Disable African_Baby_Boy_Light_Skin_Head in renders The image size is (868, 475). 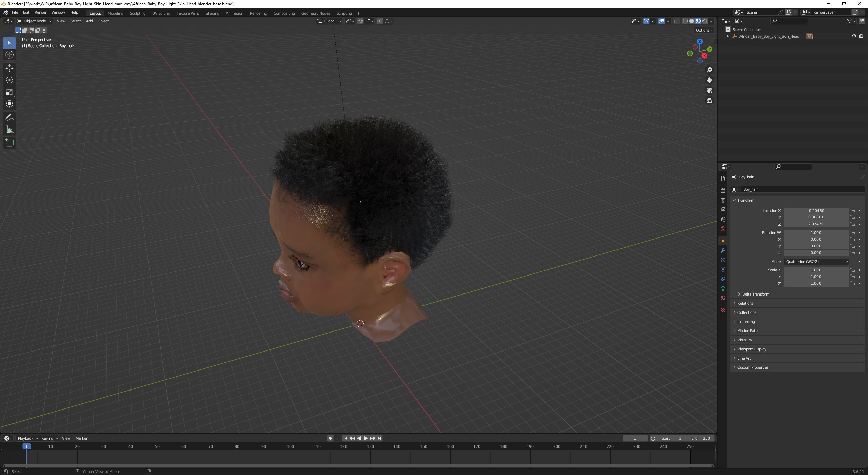pos(861,36)
